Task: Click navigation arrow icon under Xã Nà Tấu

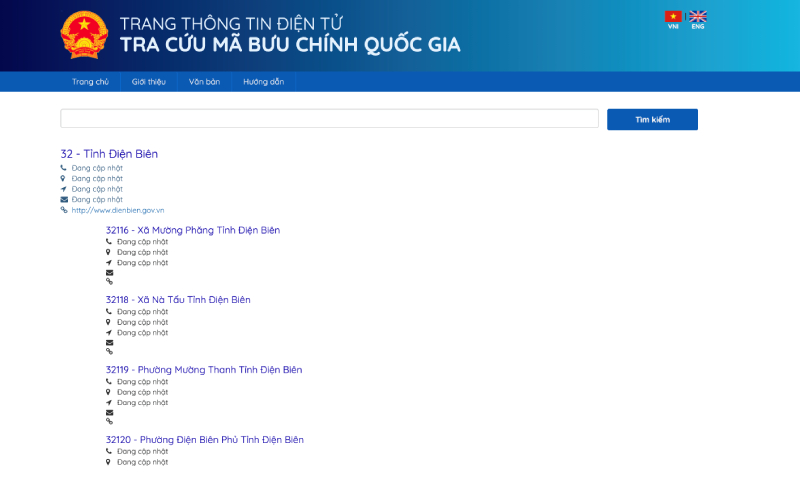Action: pyautogui.click(x=109, y=333)
